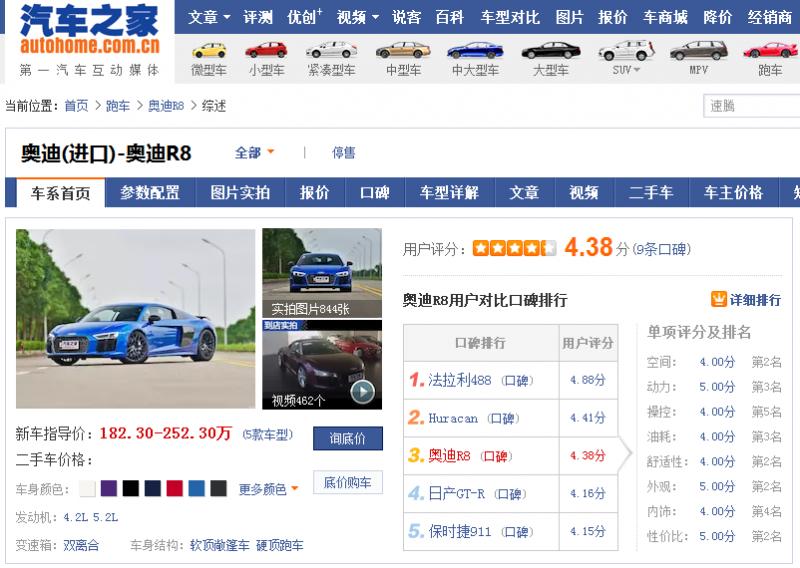Select the 小型车 red car icon
The height and width of the screenshot is (568, 800).
[266, 51]
